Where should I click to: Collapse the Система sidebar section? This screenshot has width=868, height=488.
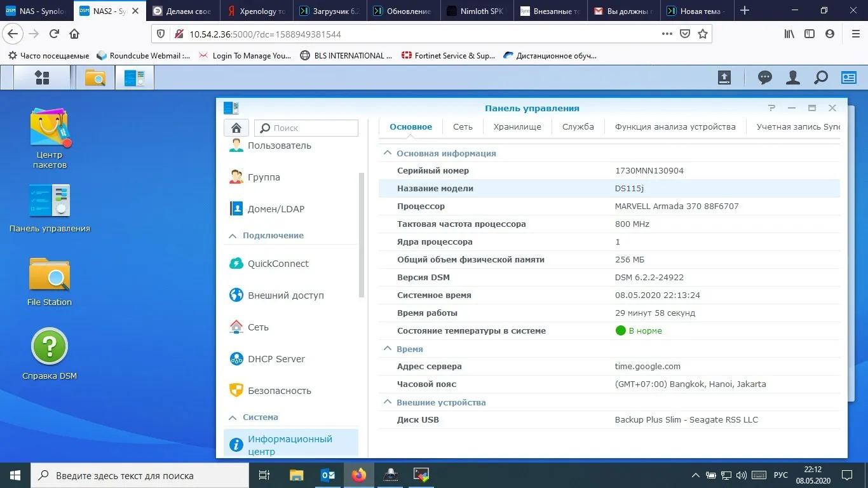tap(233, 417)
